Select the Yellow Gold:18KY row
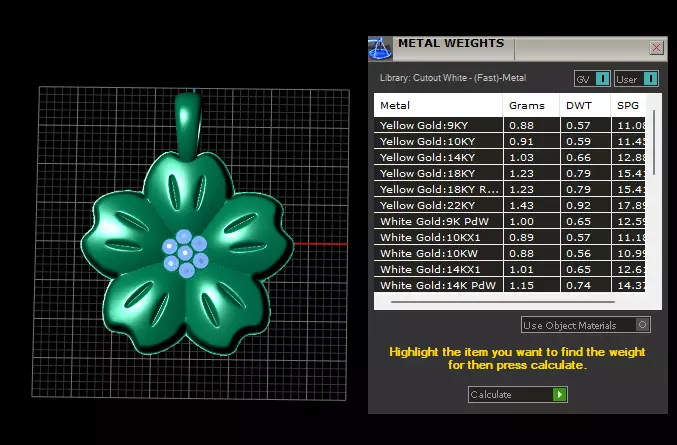Viewport: 677px width, 445px height. pos(509,173)
